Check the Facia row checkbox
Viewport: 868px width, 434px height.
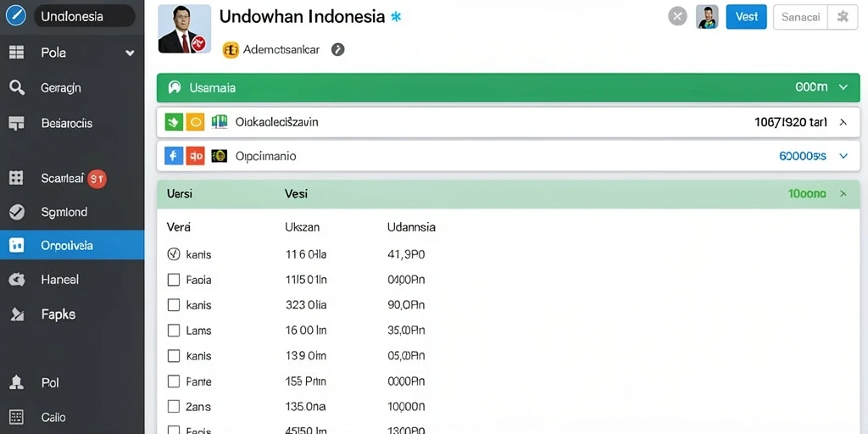click(x=174, y=280)
